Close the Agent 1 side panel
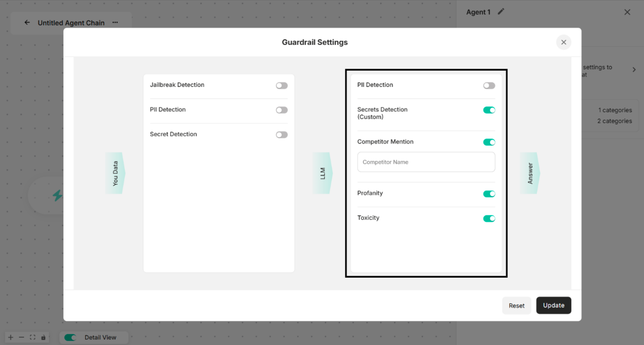Screen dimensions: 644x345 click(x=627, y=12)
